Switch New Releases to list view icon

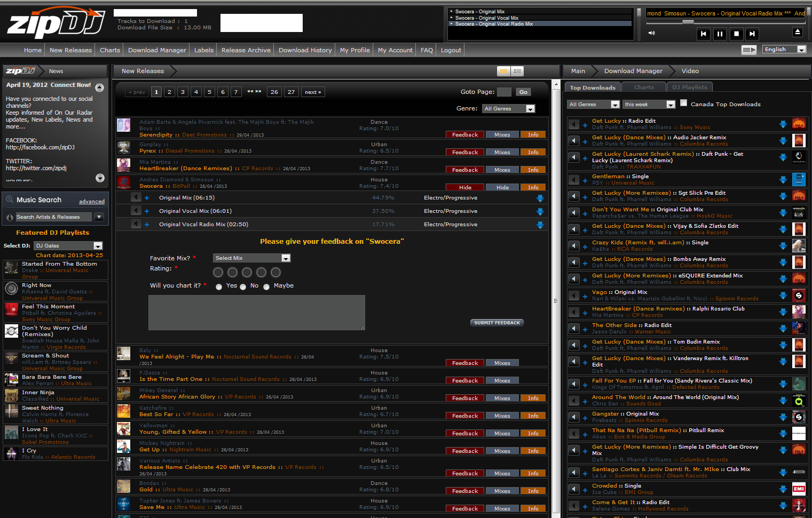[x=517, y=71]
